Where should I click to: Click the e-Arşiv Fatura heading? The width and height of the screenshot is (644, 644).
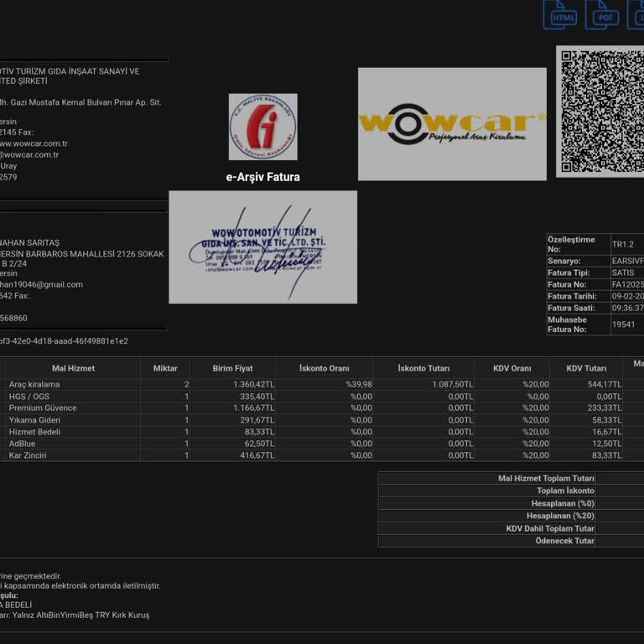pos(262,177)
